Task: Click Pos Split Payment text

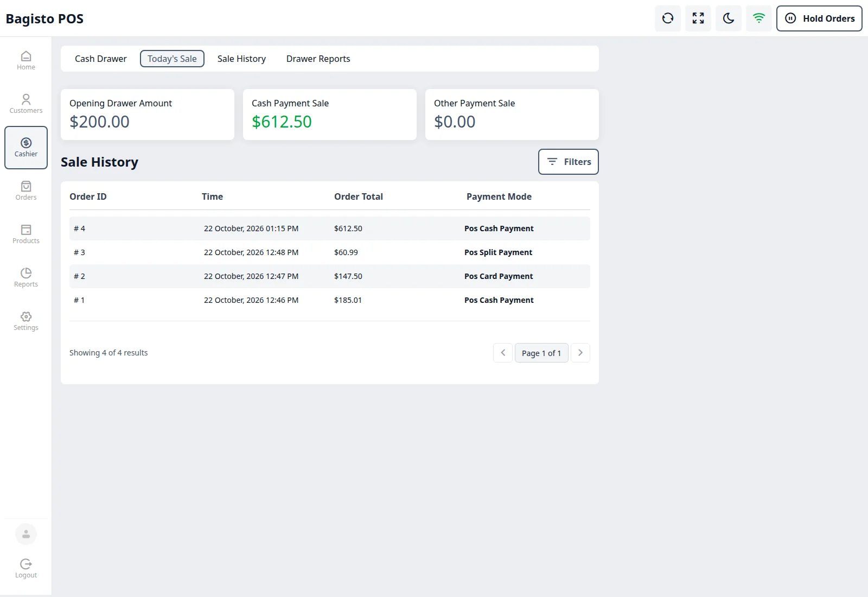Action: [x=499, y=252]
